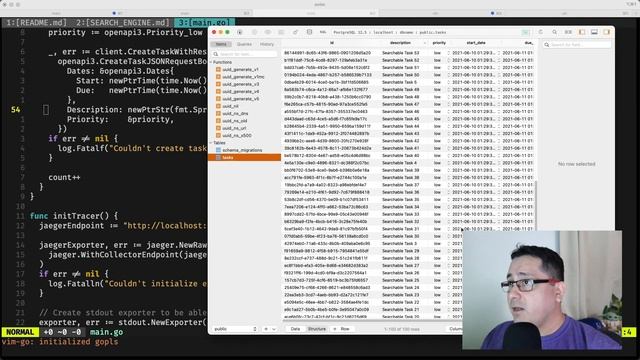Click the sidebar search for item field
Viewport: 640px width, 360px height.
(x=244, y=54)
